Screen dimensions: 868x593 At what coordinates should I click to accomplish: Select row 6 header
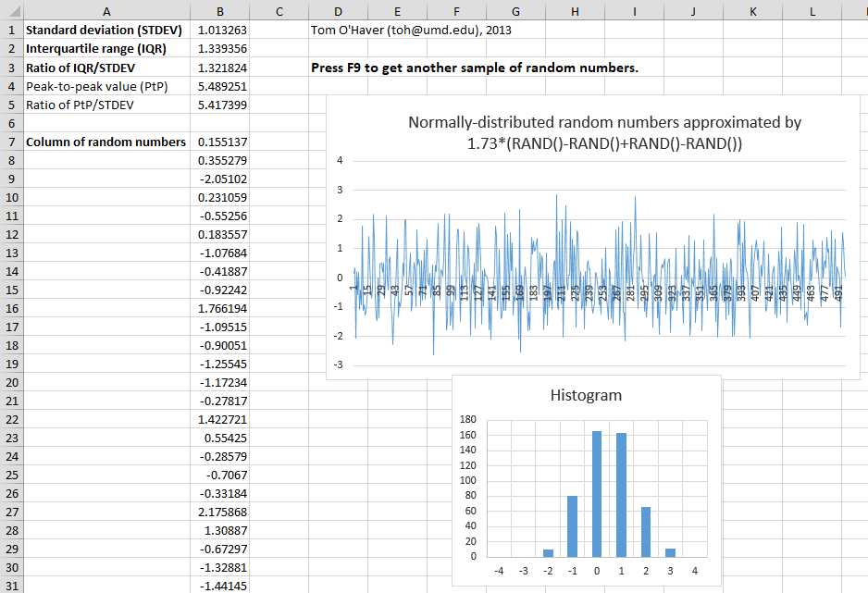click(10, 123)
